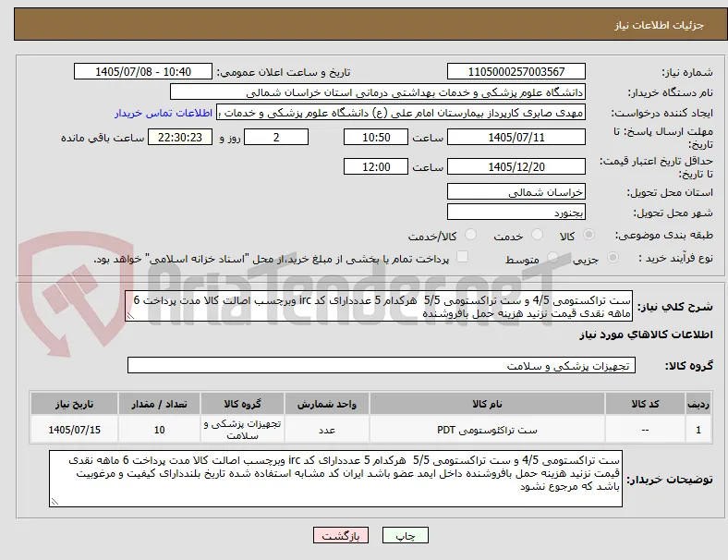Select the متوسط purchase type radio
The width and height of the screenshot is (728, 560).
pyautogui.click(x=552, y=257)
